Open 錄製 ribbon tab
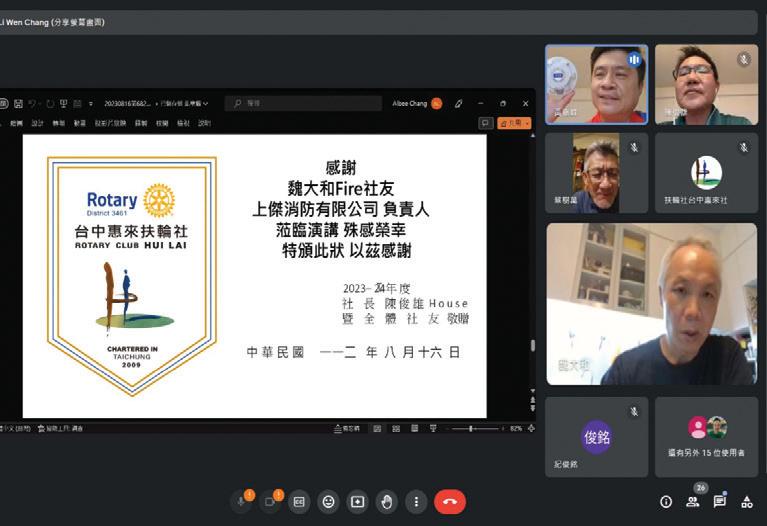 (x=141, y=123)
